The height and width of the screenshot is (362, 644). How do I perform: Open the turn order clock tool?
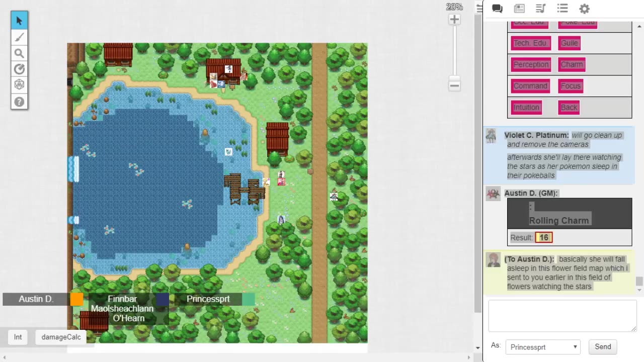pos(19,69)
